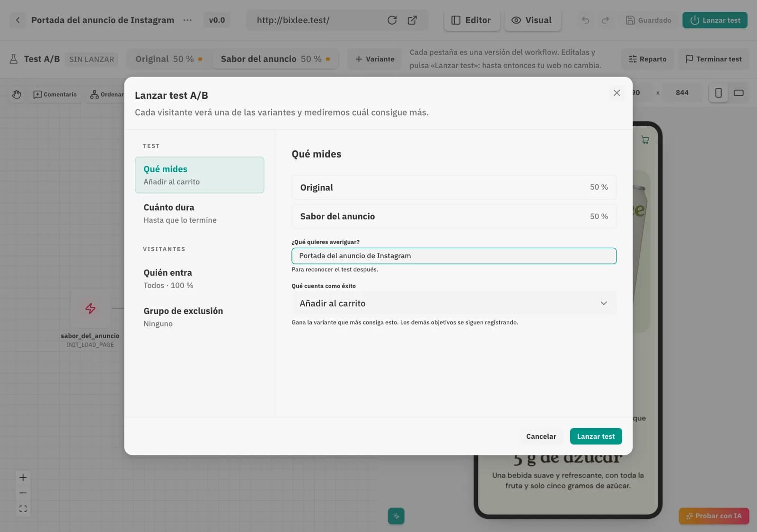Viewport: 757px width, 532px height.
Task: Select the mobile portrait device icon
Action: point(718,93)
